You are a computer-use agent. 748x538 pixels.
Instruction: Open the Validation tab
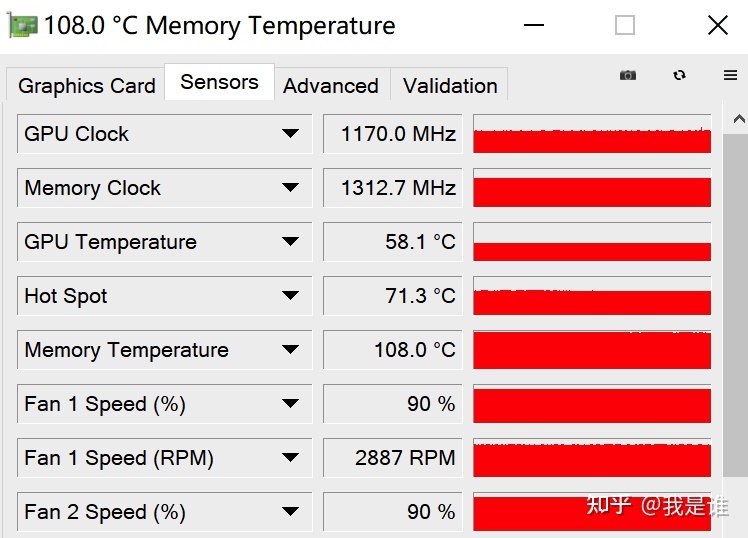449,86
